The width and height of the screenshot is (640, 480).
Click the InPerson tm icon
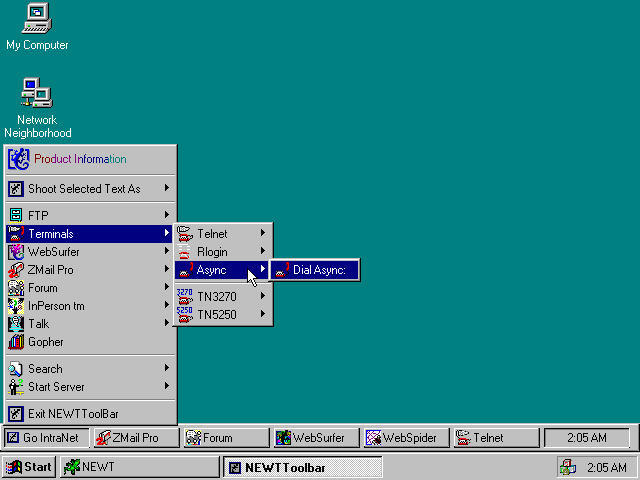tap(16, 306)
